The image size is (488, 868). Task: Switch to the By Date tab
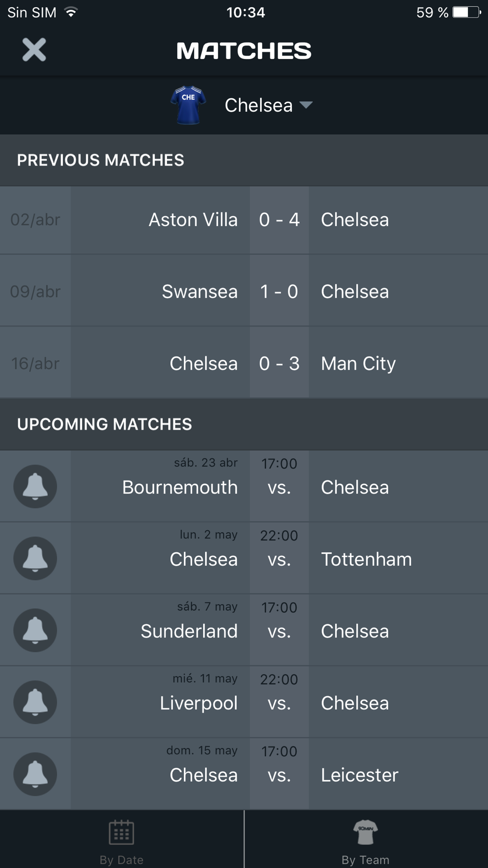point(122,840)
